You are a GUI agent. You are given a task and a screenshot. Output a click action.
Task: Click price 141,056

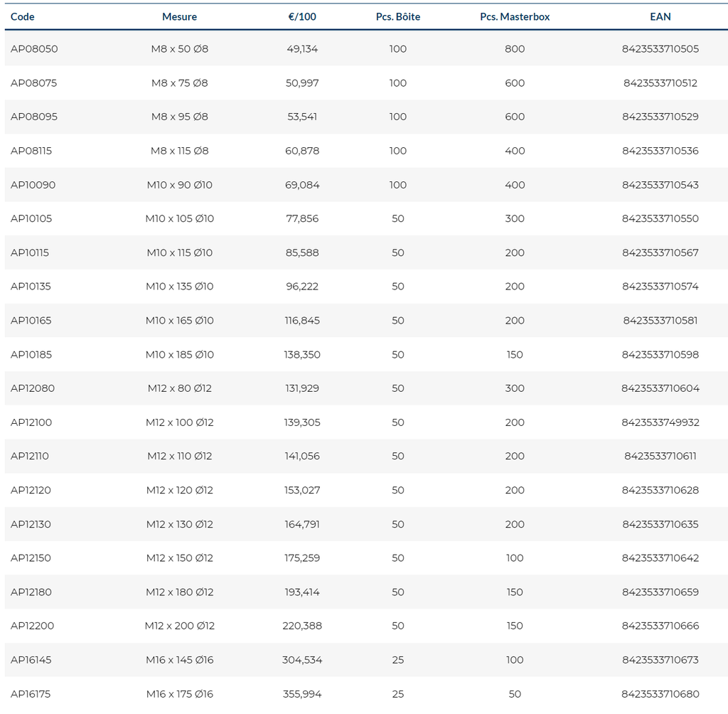coord(302,456)
